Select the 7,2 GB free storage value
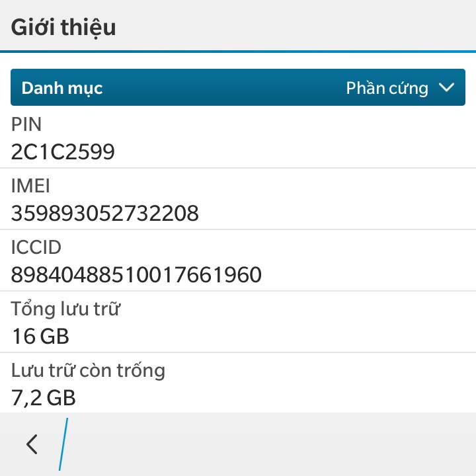This screenshot has height=476, width=476. point(44,397)
